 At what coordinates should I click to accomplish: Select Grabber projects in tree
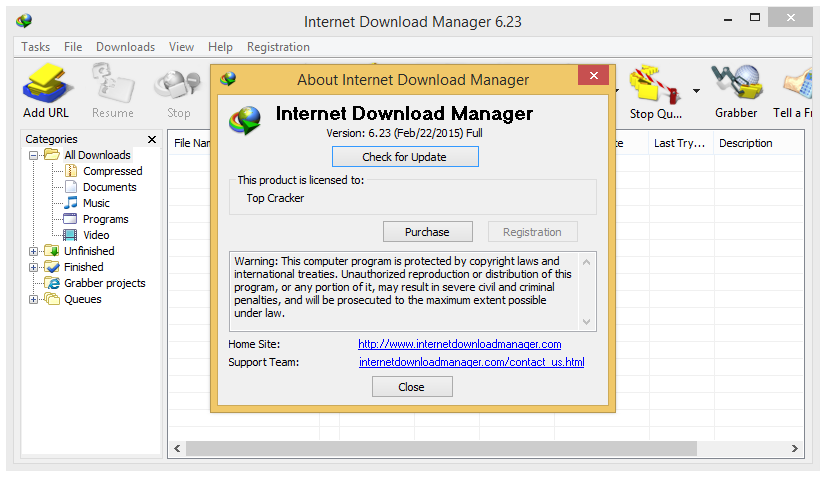point(104,283)
